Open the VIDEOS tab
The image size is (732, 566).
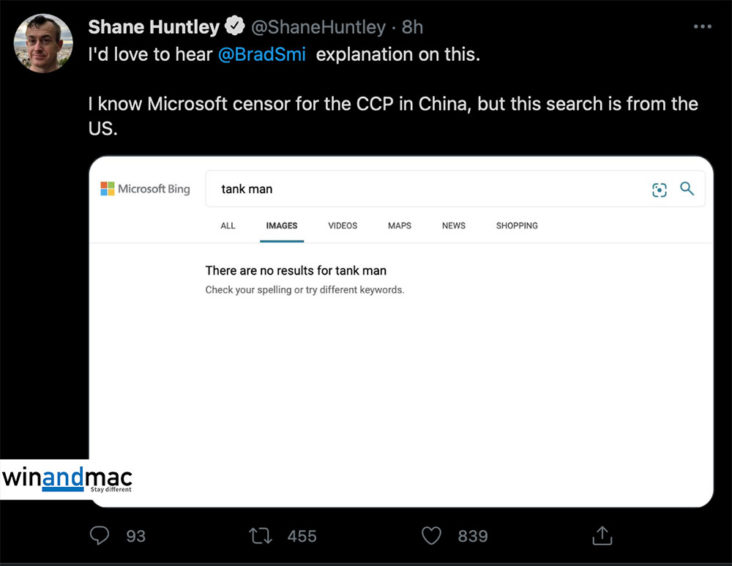tap(342, 226)
